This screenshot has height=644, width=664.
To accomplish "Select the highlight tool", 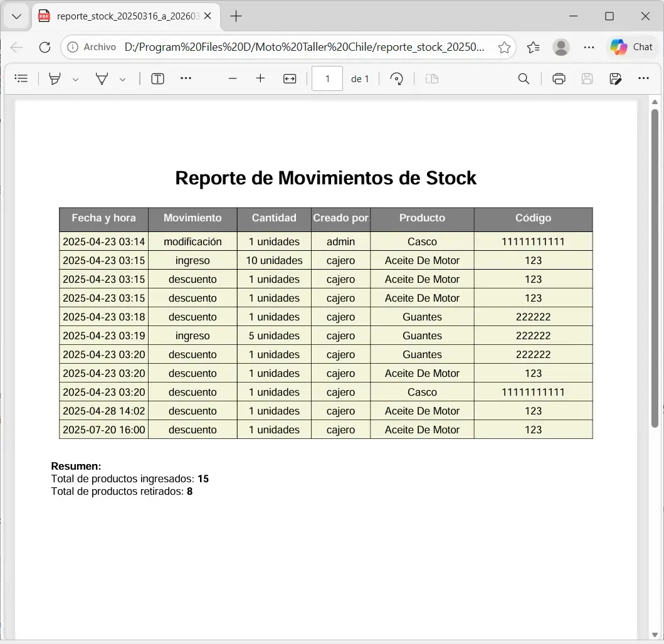I will click(x=55, y=78).
